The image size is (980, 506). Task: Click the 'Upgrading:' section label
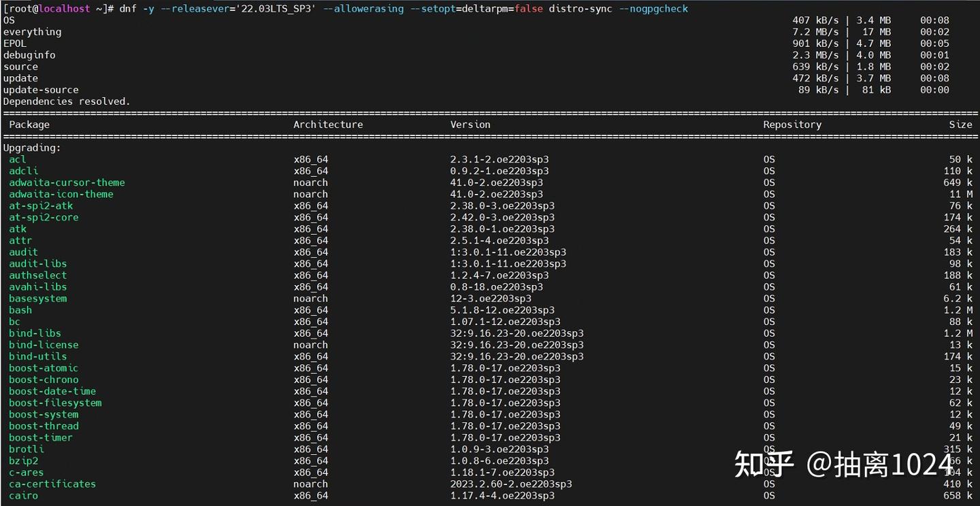tap(31, 148)
